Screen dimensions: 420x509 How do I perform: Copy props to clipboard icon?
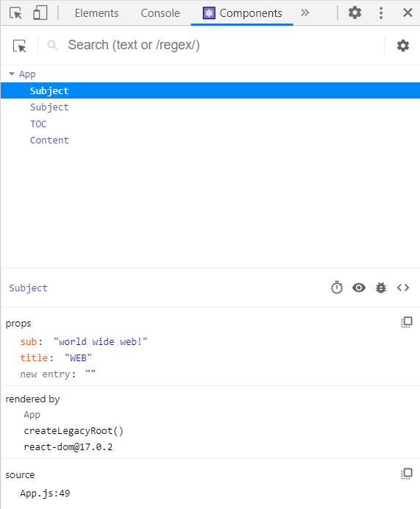(406, 322)
